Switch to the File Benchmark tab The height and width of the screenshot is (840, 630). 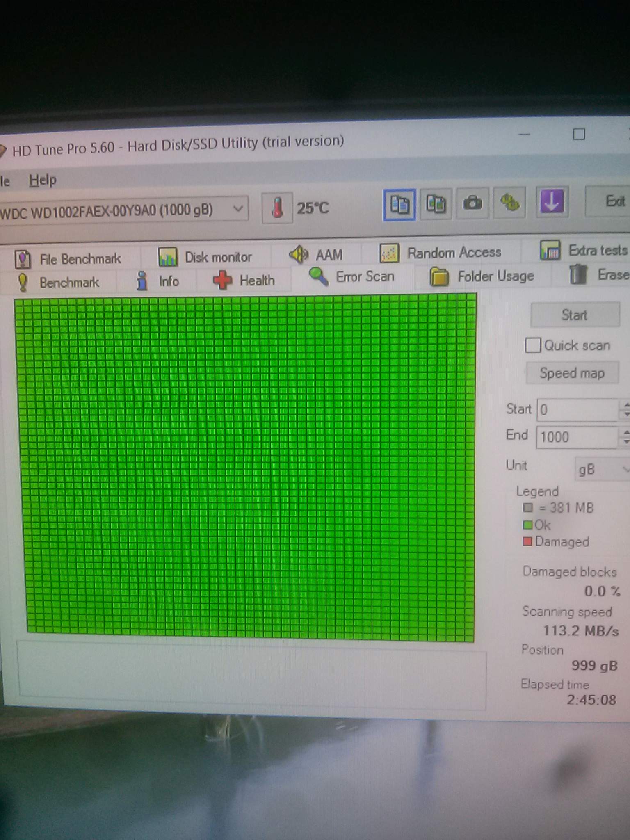[70, 259]
